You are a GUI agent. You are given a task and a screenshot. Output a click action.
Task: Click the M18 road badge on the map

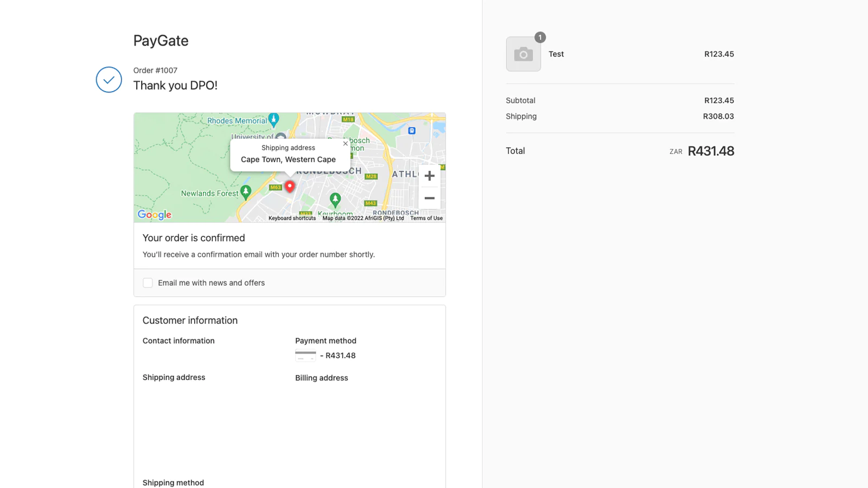348,119
